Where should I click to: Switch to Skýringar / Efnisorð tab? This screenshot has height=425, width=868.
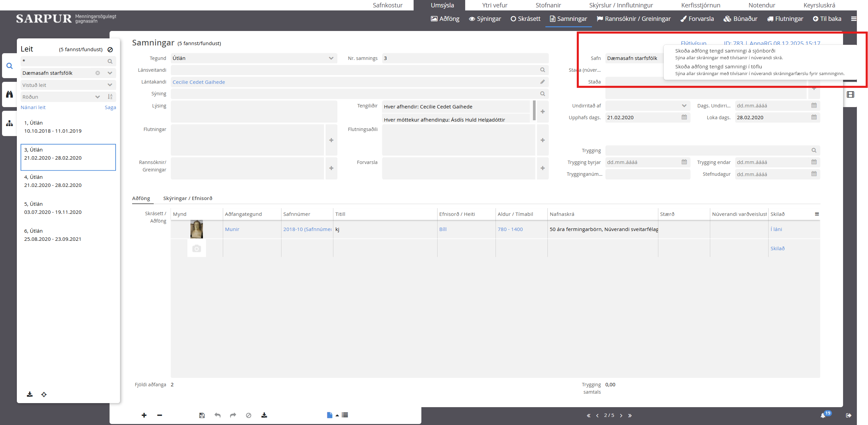[187, 198]
